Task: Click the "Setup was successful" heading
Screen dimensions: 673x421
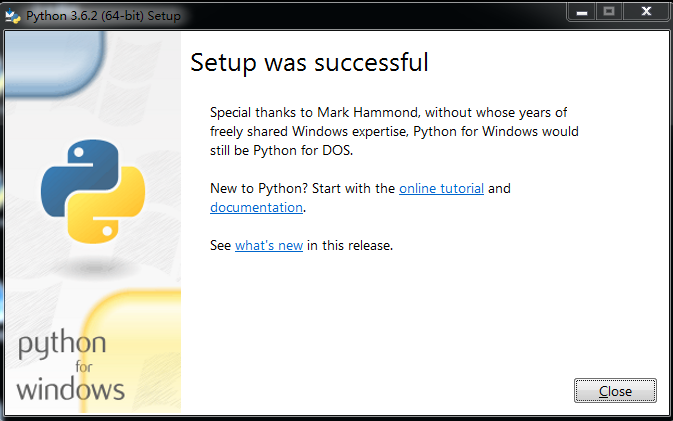Action: pyautogui.click(x=309, y=63)
